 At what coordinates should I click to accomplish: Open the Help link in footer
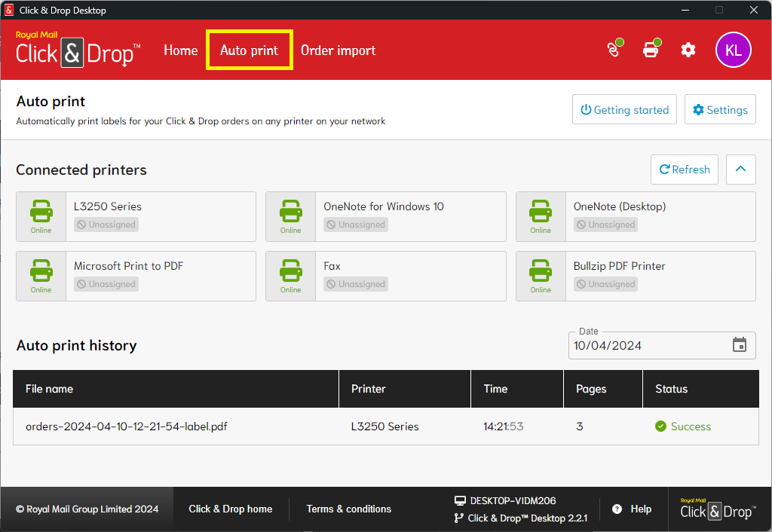tap(641, 509)
